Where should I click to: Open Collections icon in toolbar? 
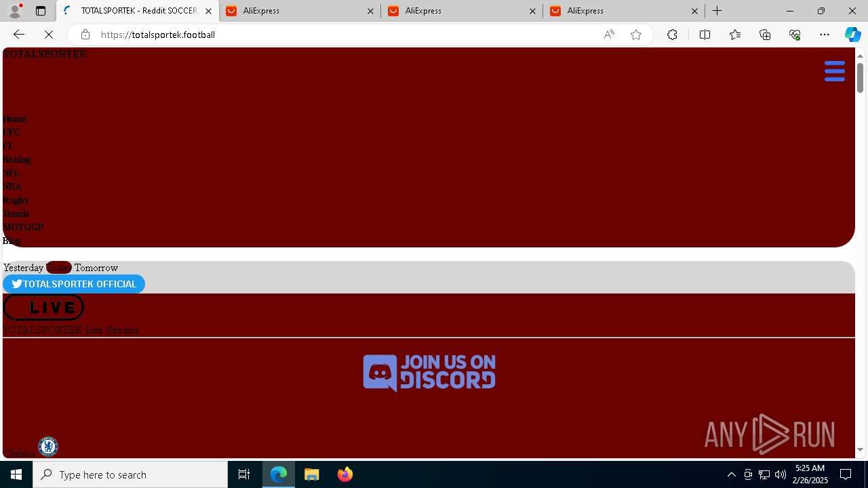pos(765,35)
